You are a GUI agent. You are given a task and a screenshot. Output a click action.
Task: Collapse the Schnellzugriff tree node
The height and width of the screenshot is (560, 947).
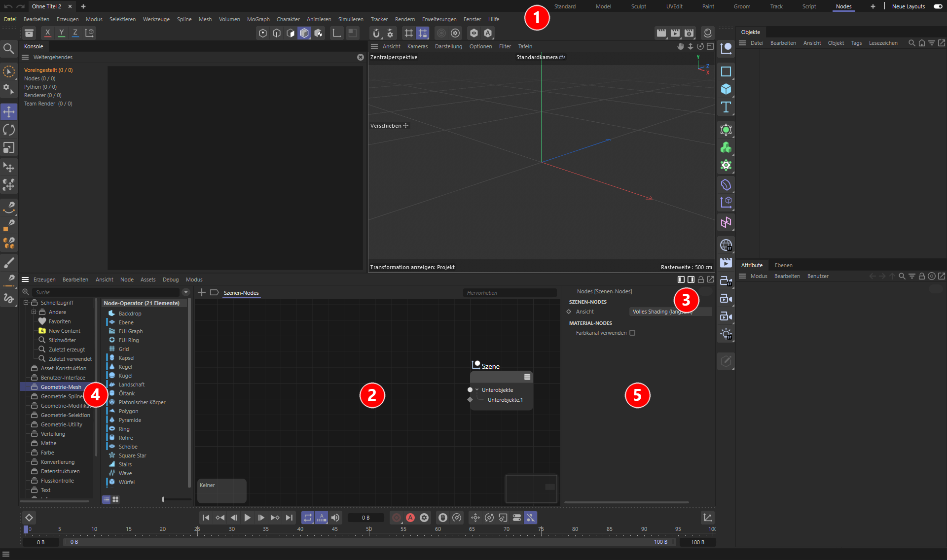tap(26, 303)
